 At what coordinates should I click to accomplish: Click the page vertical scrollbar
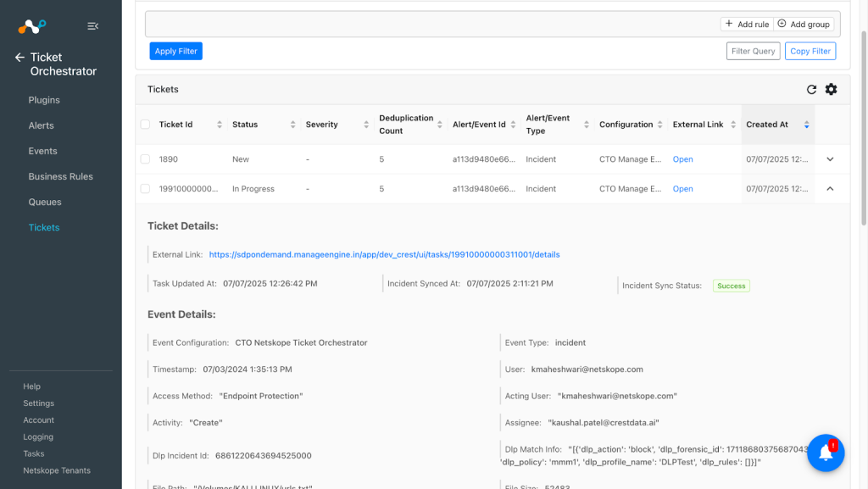[x=864, y=127]
